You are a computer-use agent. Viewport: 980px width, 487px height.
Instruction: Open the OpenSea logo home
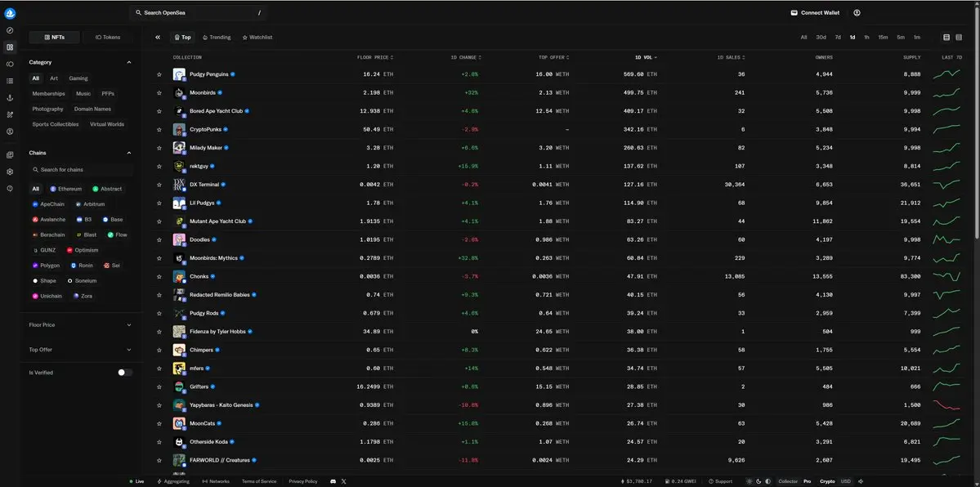[x=10, y=13]
